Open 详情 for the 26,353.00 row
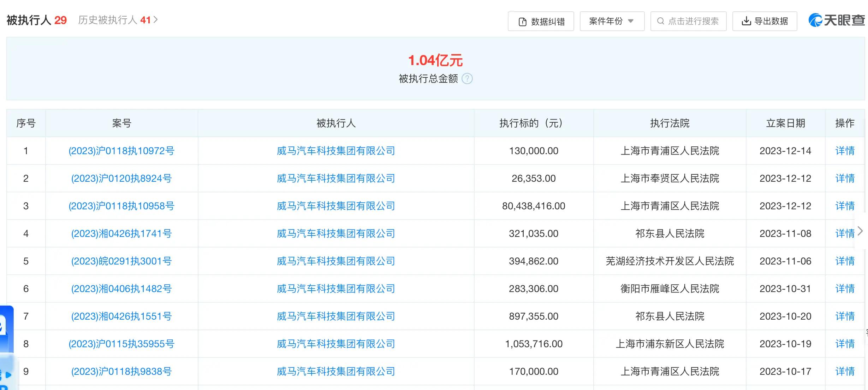The width and height of the screenshot is (868, 390). click(845, 179)
